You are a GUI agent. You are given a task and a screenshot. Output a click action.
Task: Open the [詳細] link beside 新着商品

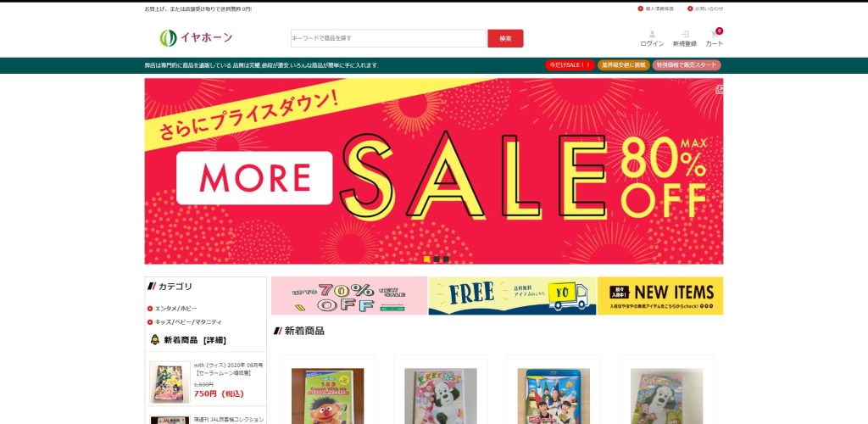tap(214, 340)
